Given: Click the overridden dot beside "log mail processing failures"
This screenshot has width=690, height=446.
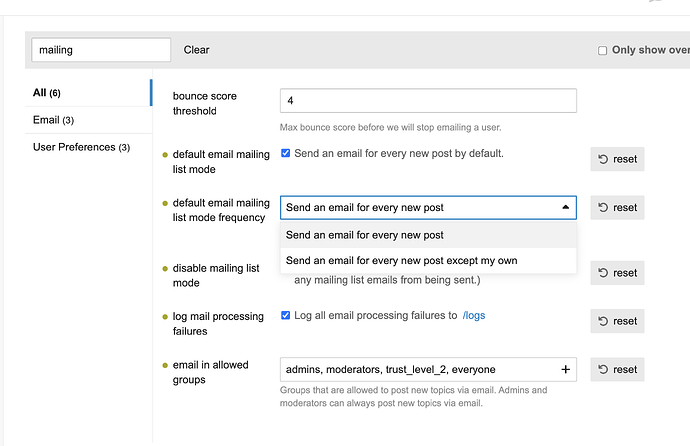Looking at the screenshot, I should pos(165,317).
